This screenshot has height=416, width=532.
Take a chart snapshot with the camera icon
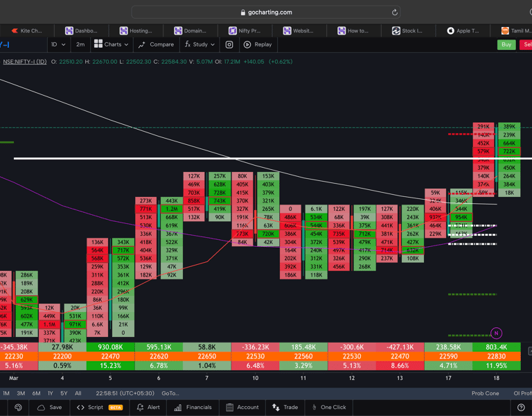click(229, 44)
